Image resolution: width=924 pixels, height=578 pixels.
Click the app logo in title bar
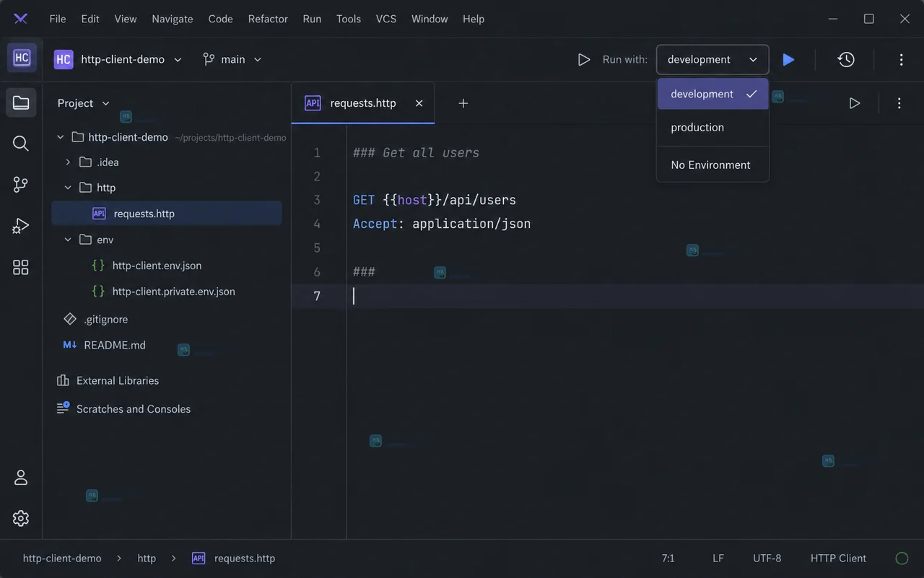tap(21, 19)
